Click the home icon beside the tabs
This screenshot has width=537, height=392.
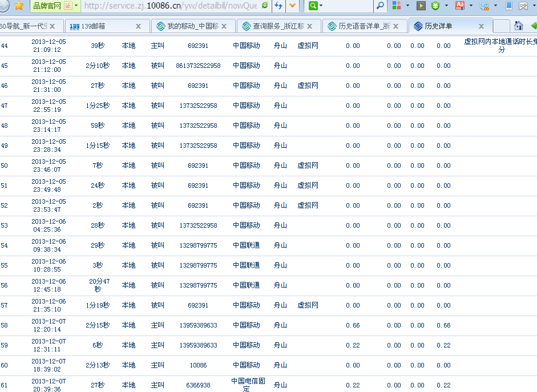point(518,26)
